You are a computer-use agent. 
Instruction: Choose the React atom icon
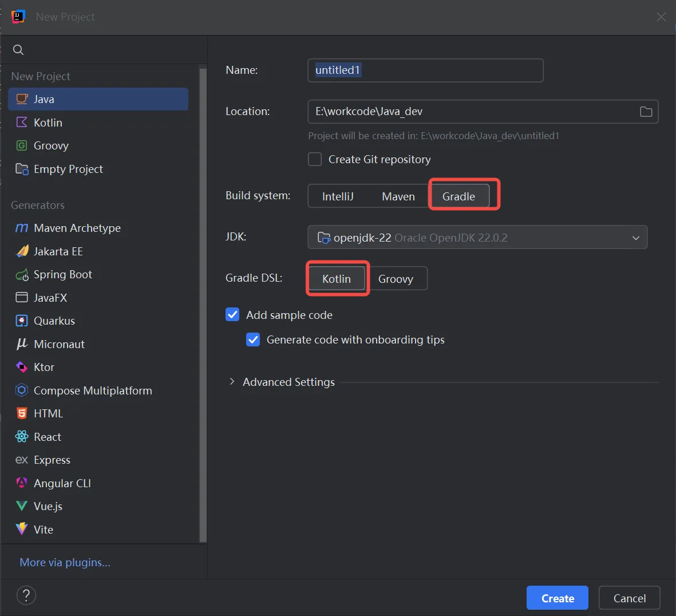[22, 437]
